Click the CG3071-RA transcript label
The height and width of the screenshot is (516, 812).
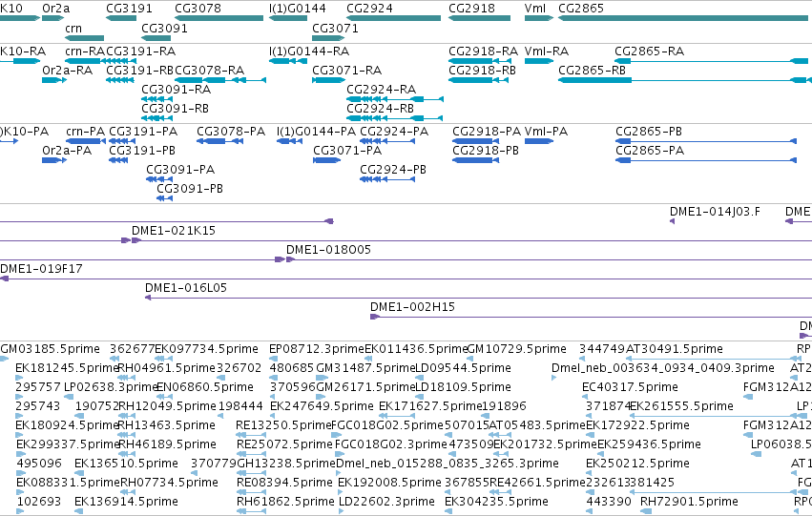(347, 71)
